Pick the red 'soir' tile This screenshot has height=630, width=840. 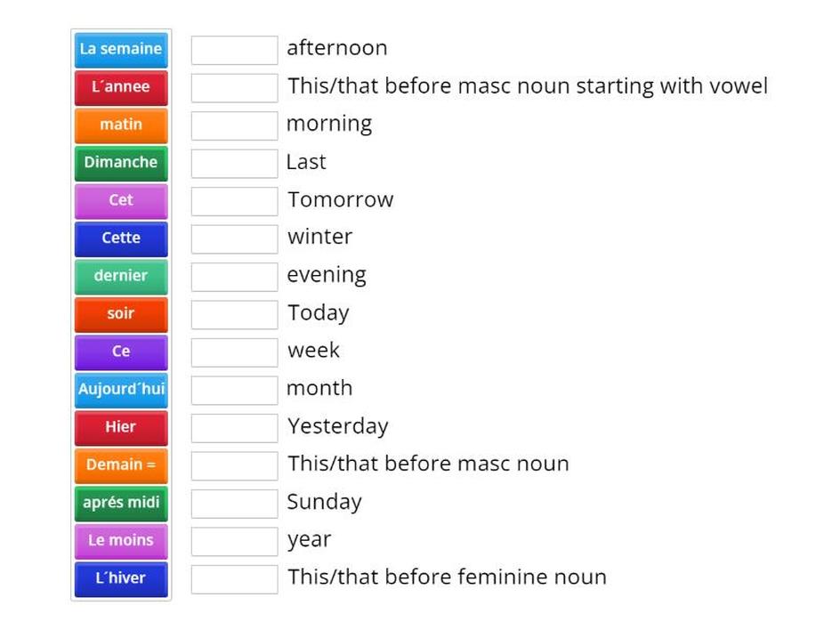point(121,314)
